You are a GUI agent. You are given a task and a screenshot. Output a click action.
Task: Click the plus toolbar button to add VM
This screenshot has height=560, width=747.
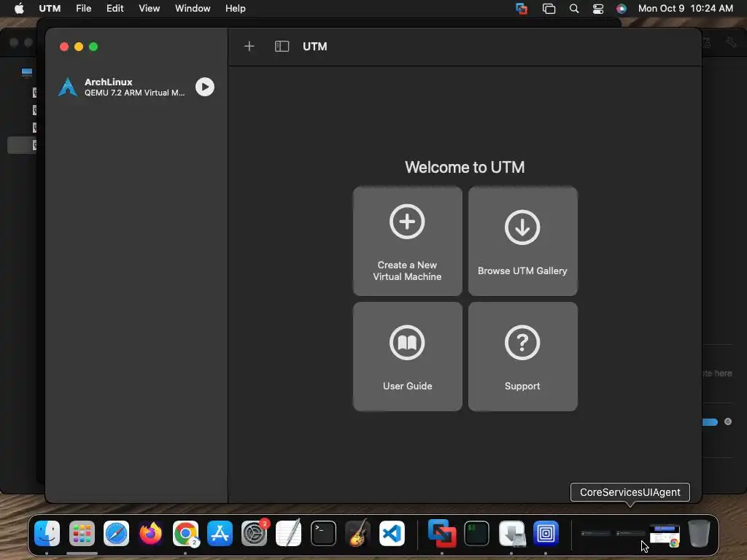[249, 46]
